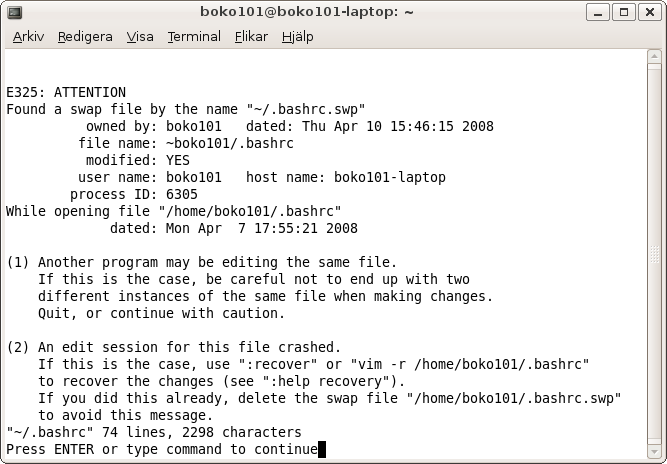Click the terminal window icon in title bar
The image size is (667, 464).
click(x=15, y=12)
